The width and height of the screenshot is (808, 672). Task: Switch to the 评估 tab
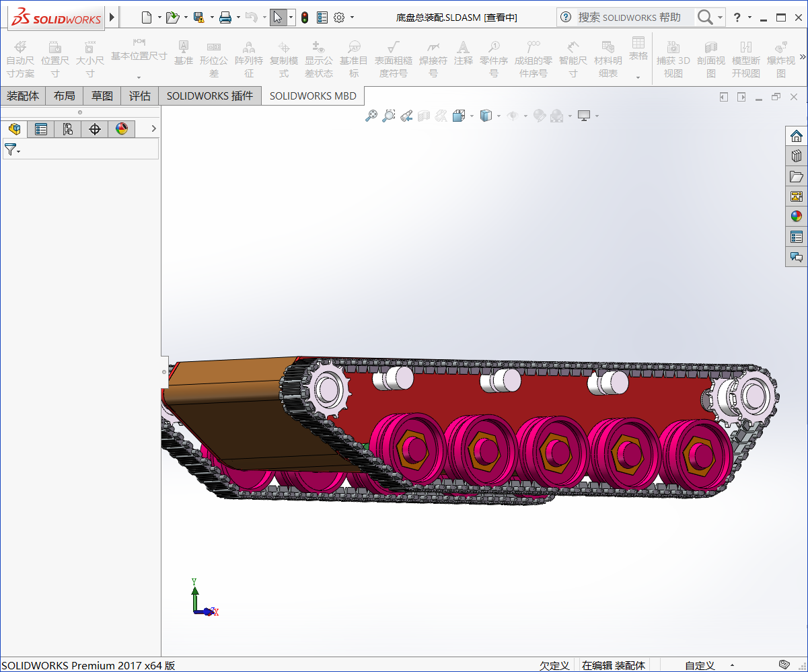pos(140,96)
